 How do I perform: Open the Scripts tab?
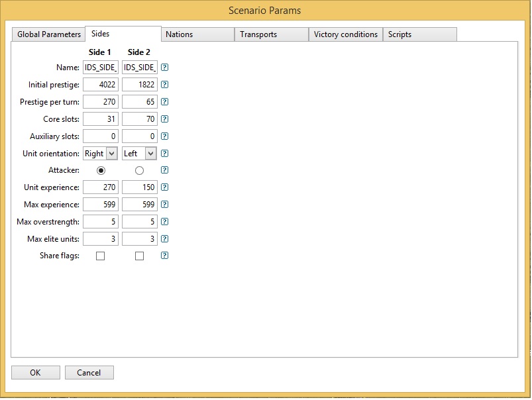(420, 34)
